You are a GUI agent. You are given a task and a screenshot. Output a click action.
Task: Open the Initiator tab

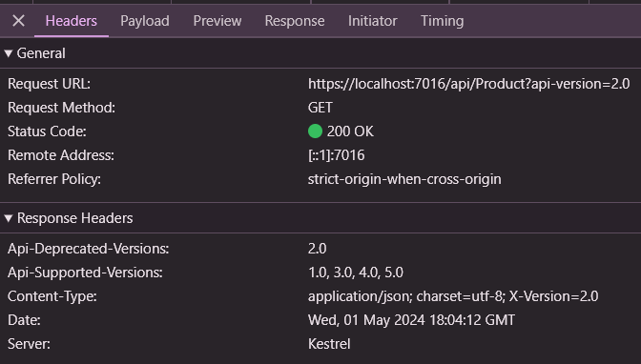[x=372, y=21]
